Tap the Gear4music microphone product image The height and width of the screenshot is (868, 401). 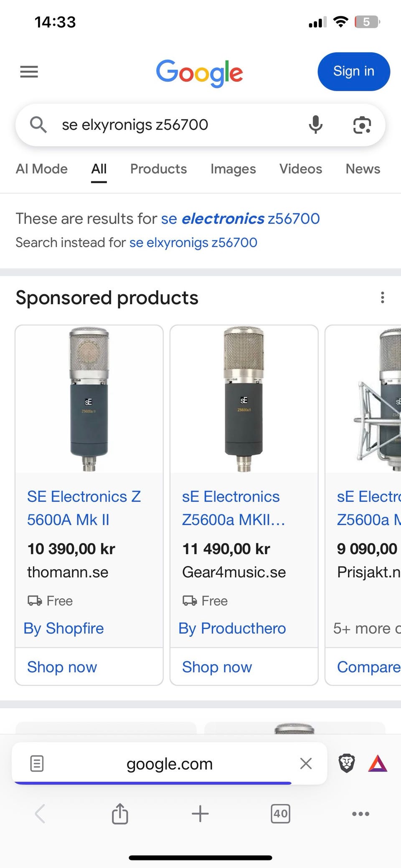(244, 399)
